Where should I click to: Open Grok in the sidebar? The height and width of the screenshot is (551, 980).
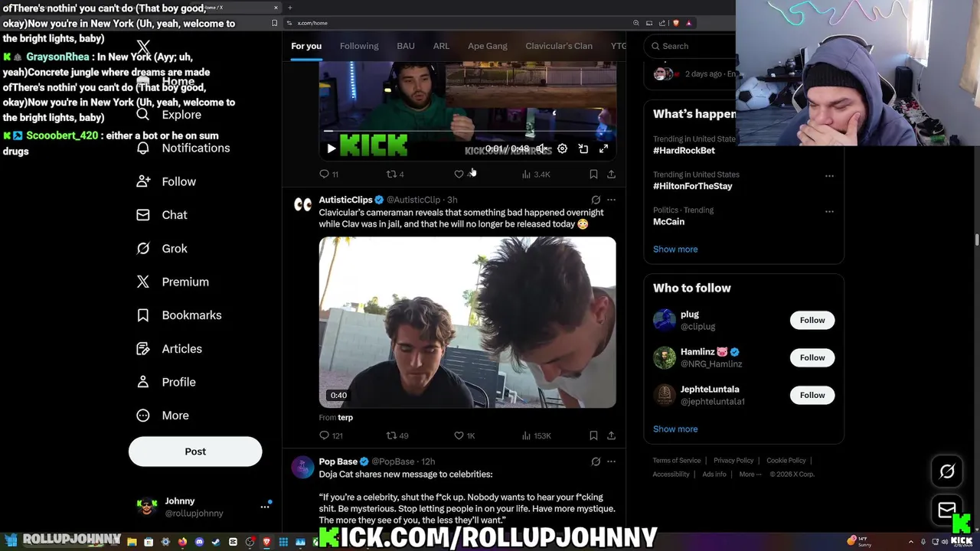coord(162,249)
